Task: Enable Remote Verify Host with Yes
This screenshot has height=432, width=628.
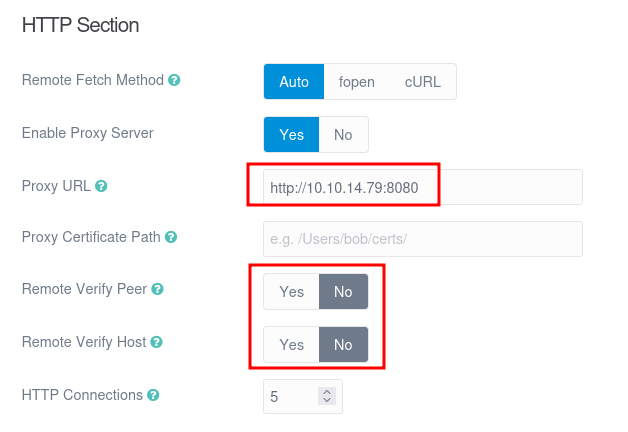Action: [291, 345]
